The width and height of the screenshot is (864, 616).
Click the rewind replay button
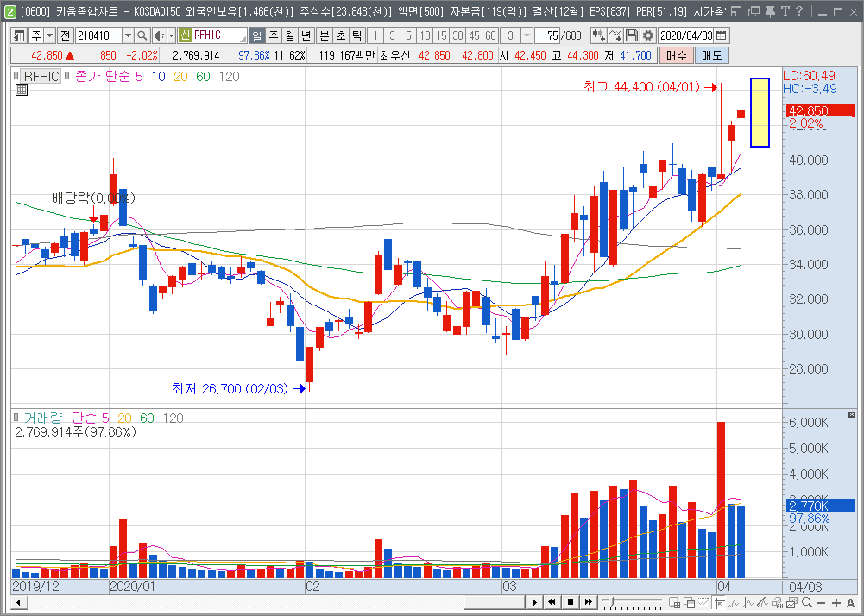pyautogui.click(x=552, y=602)
